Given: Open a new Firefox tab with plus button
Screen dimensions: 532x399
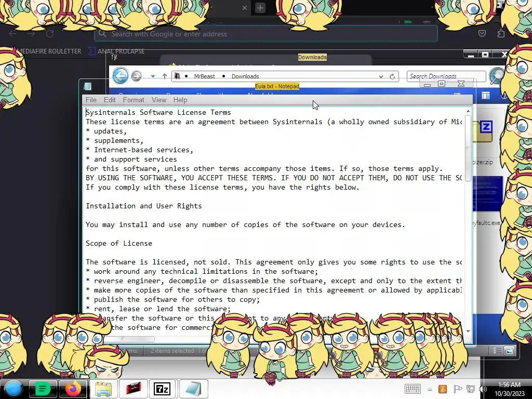Looking at the screenshot, I should 260,7.
